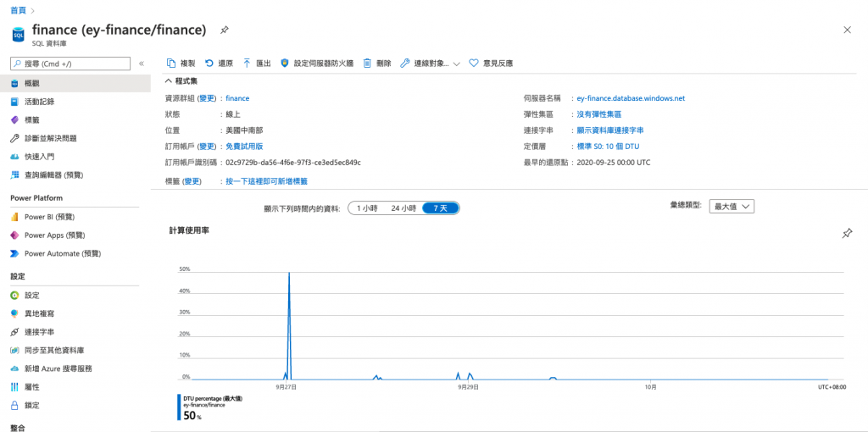Pin the 計算使用率 chart to dashboard
This screenshot has height=432, width=868.
[847, 234]
